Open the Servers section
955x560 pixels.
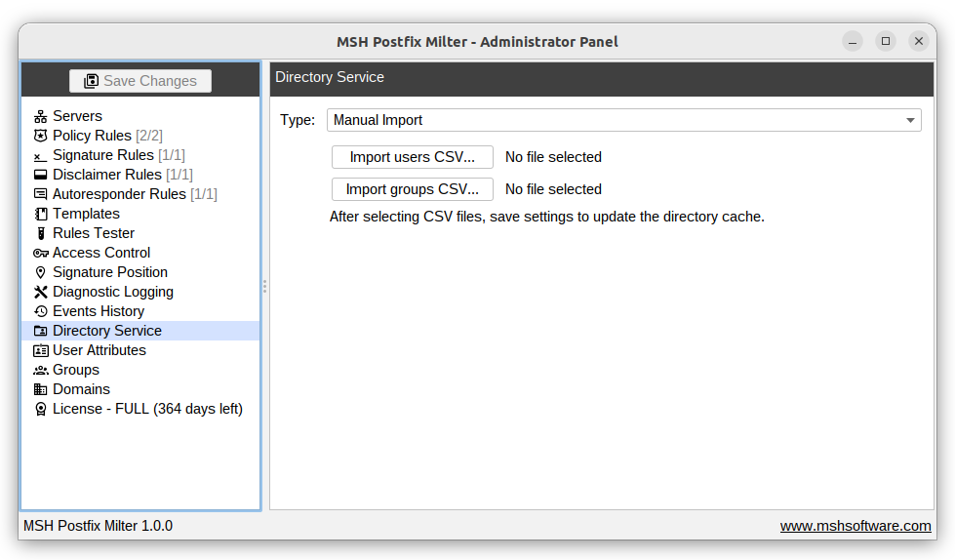[77, 116]
